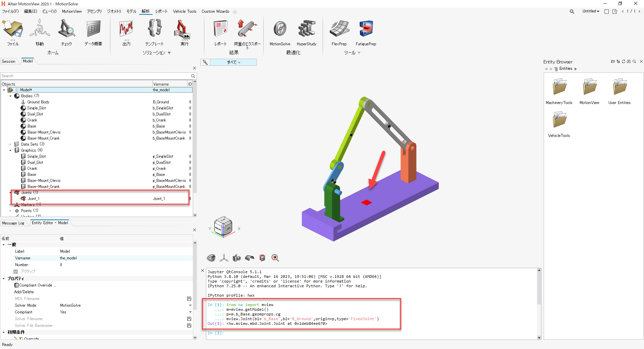Open the Template (テンプレート) tool
644x349 pixels.
154,28
